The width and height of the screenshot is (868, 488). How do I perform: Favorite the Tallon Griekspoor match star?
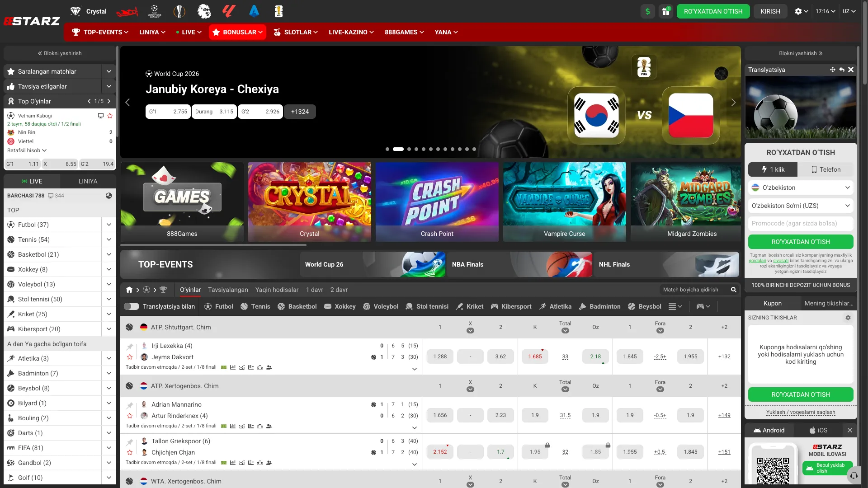(x=130, y=452)
